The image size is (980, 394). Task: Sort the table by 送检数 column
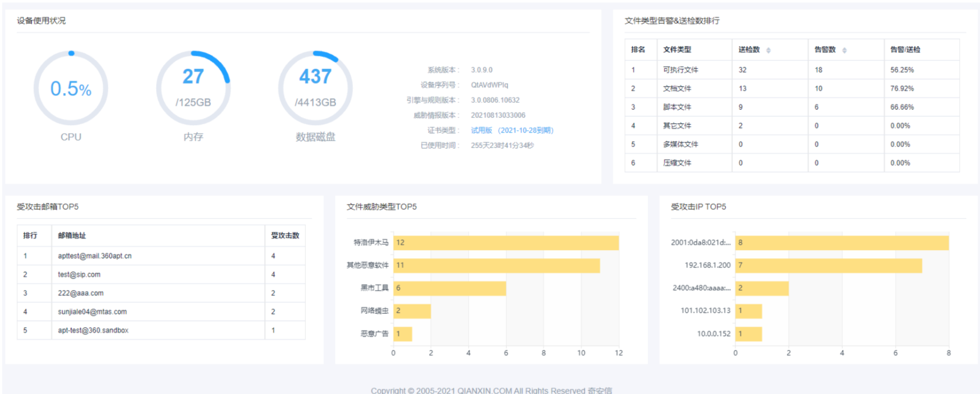pyautogui.click(x=768, y=50)
